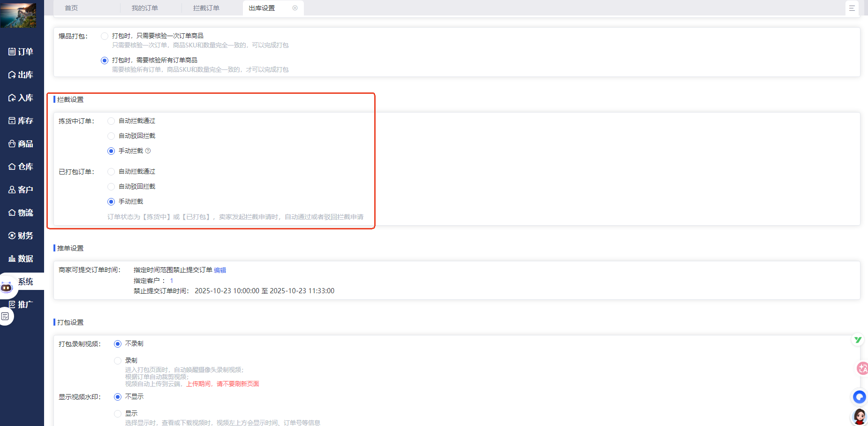Open the 系统 sidebar menu
The height and width of the screenshot is (426, 868).
[x=25, y=281]
